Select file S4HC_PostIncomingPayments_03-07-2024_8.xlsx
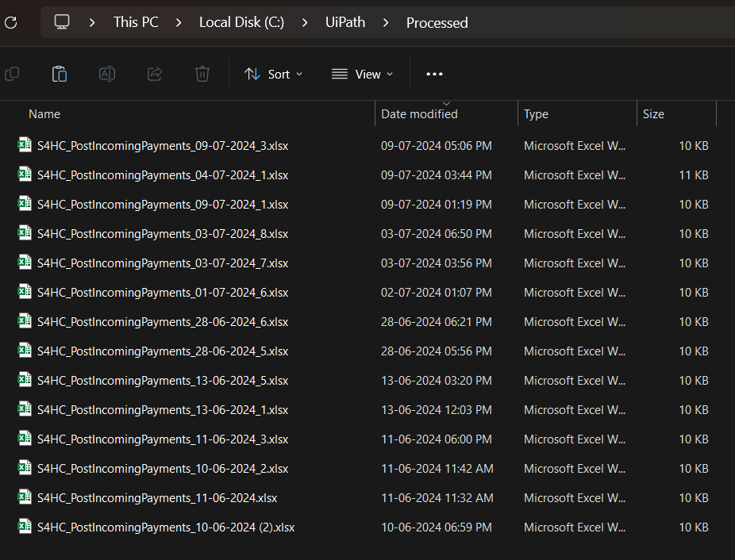The image size is (735, 560). (x=163, y=234)
